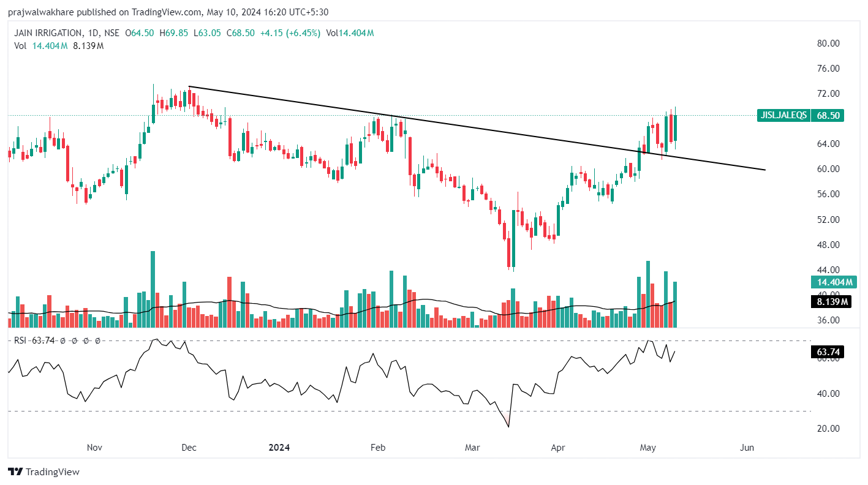This screenshot has height=485, width=868.
Task: Click the Vol legend label under the title
Action: coord(20,46)
